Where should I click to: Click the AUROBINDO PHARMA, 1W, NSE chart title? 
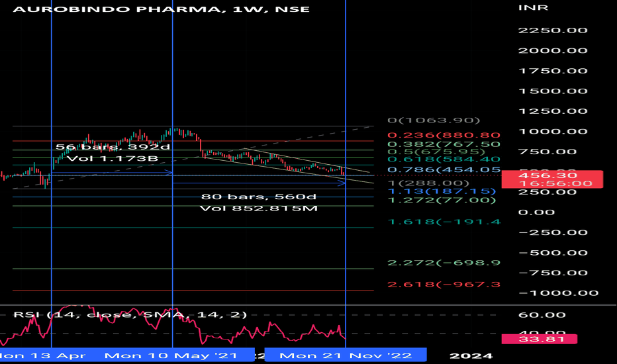[x=162, y=9]
